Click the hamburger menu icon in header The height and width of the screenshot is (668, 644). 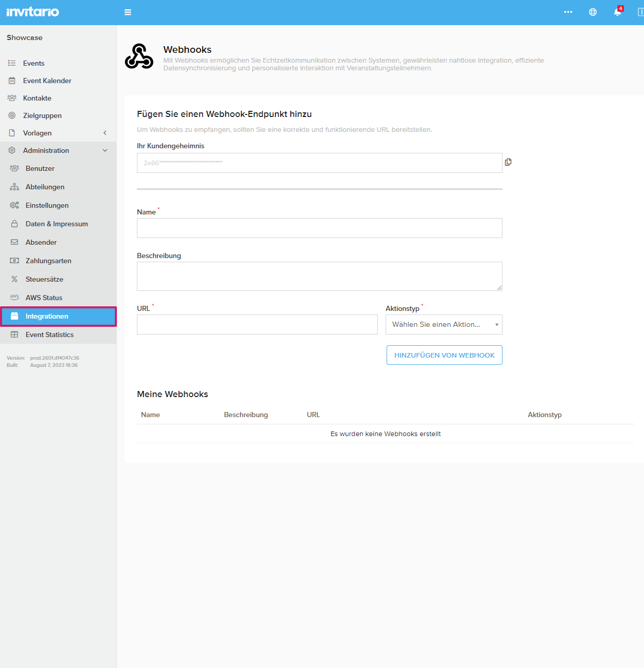coord(128,12)
